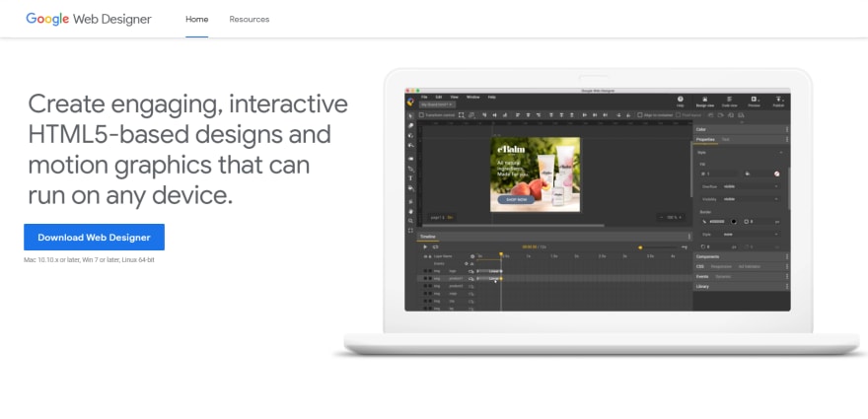Collapse the Style section
The image size is (868, 419).
(x=780, y=152)
